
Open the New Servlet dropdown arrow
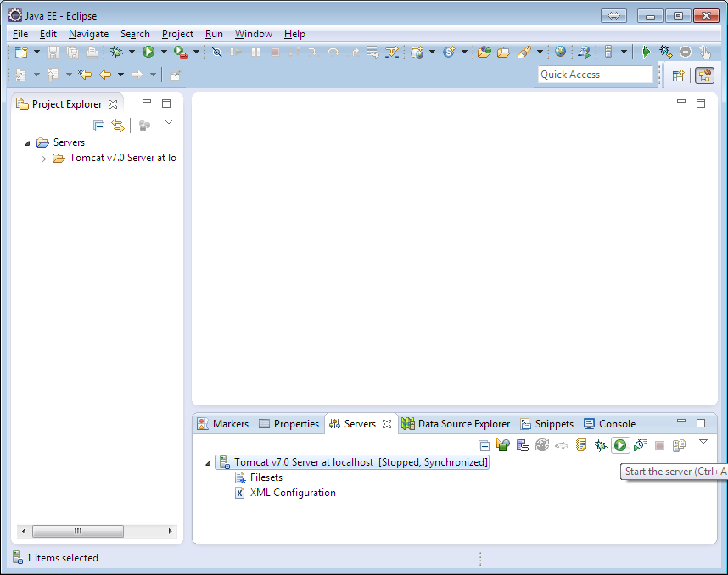click(x=464, y=52)
